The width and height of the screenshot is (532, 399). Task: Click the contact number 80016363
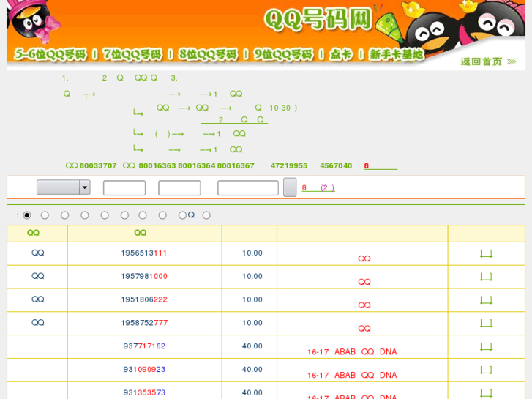point(157,165)
